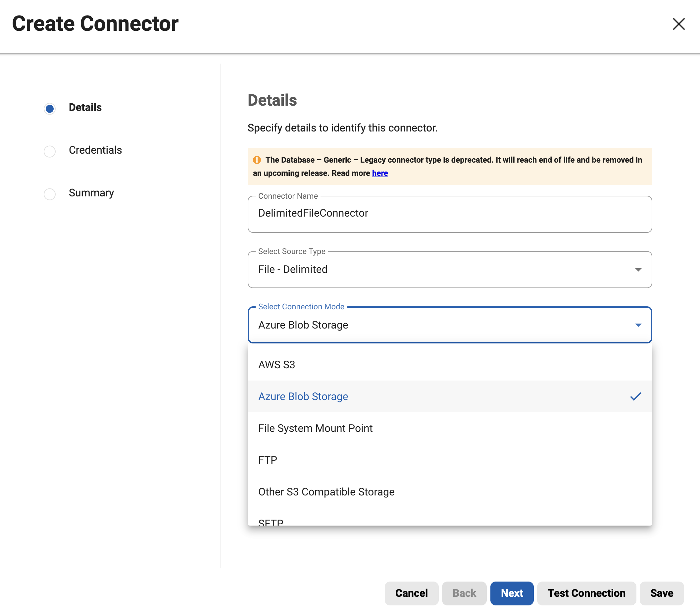Close the Create Connector dialog
700x616 pixels.
coord(678,24)
